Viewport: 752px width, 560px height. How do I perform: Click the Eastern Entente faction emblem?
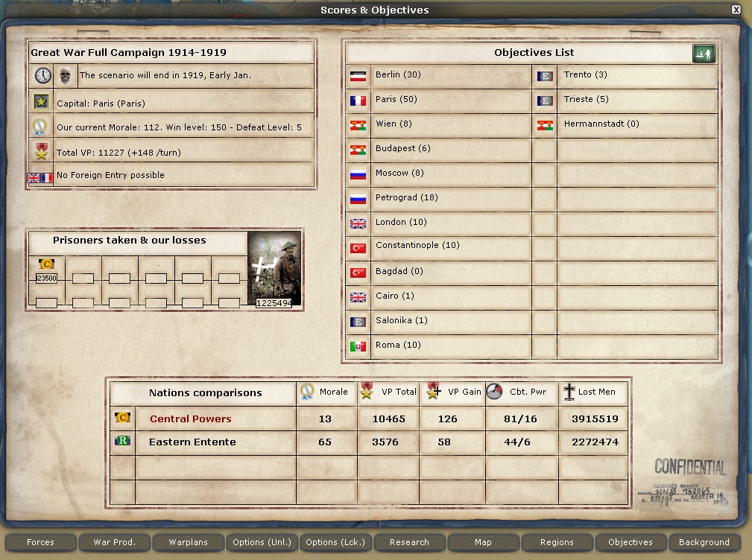[x=122, y=442]
